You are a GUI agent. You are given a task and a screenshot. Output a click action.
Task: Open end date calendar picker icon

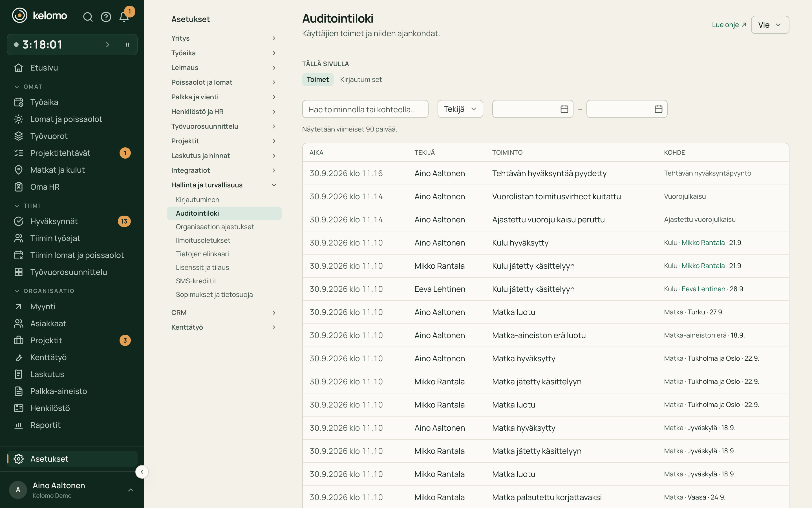pos(658,109)
